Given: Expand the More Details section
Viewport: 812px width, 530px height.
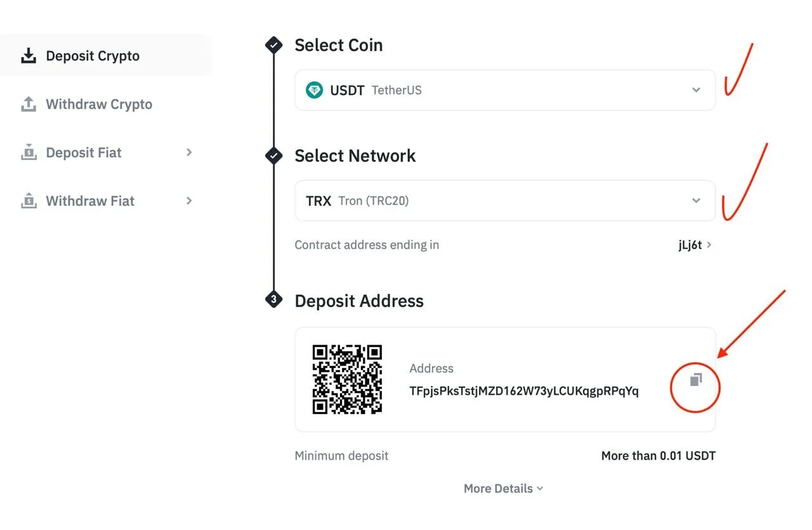Looking at the screenshot, I should (503, 488).
